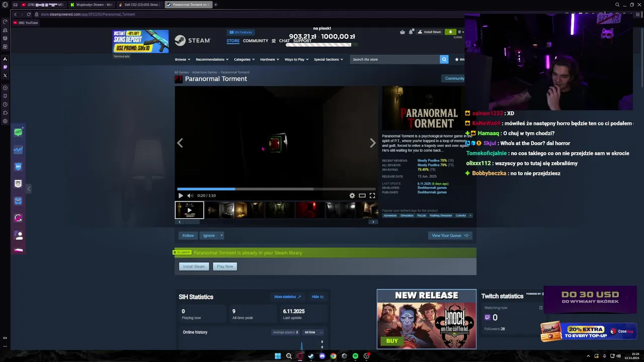Screen dimensions: 644x362
Task: Open the STORE tab
Action: click(233, 41)
